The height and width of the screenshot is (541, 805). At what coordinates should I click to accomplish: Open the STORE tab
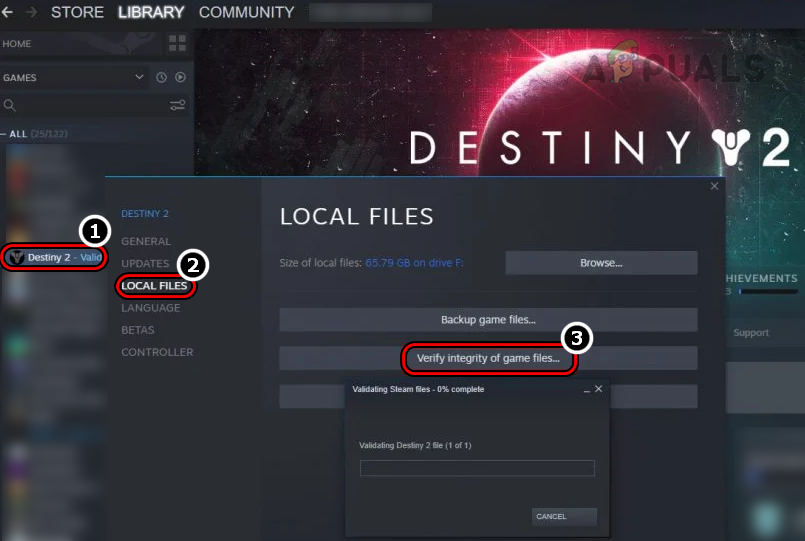click(x=78, y=12)
